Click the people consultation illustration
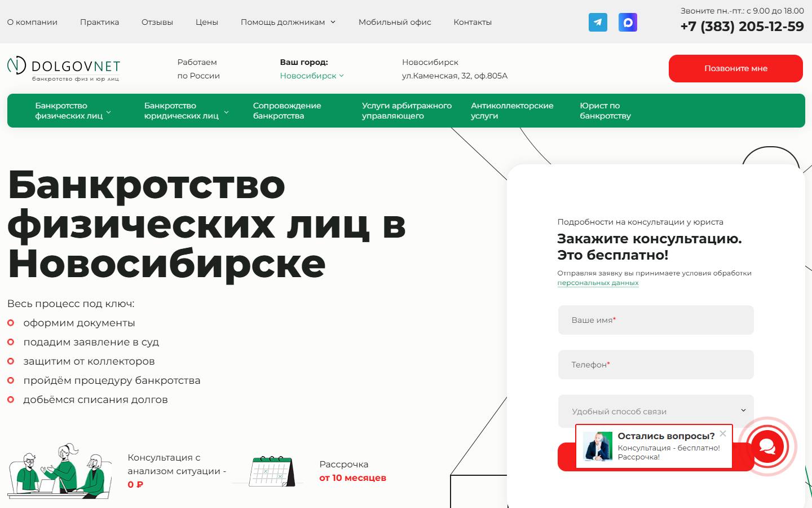The height and width of the screenshot is (508, 812). [59, 471]
